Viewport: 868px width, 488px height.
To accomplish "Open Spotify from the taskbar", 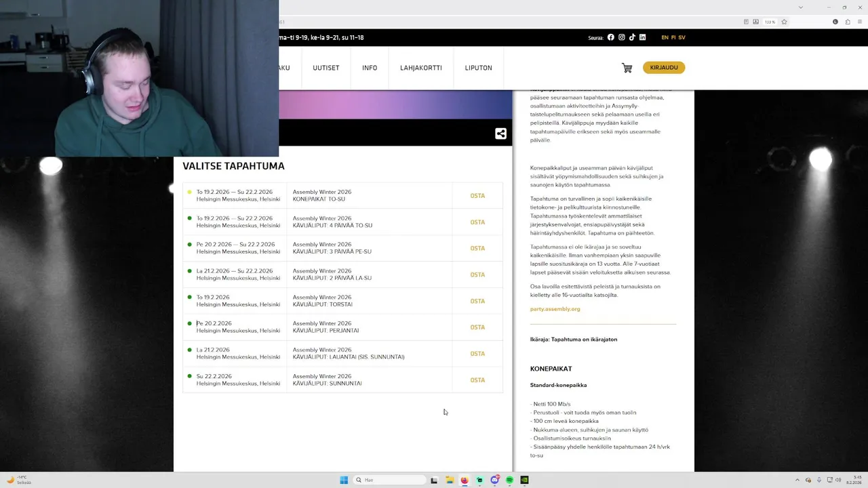I will click(509, 480).
